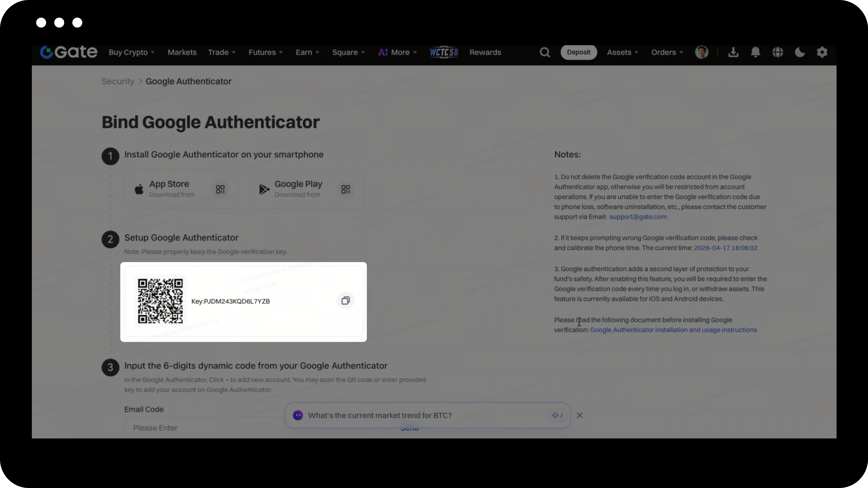Screen dimensions: 868x488
Task: Click the Deposit button
Action: (x=578, y=53)
